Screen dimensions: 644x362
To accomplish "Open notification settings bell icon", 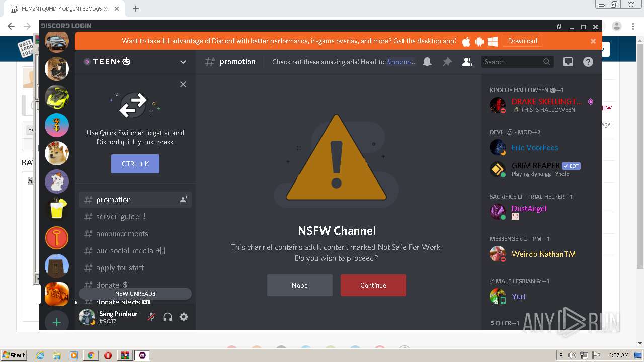I will click(x=427, y=62).
